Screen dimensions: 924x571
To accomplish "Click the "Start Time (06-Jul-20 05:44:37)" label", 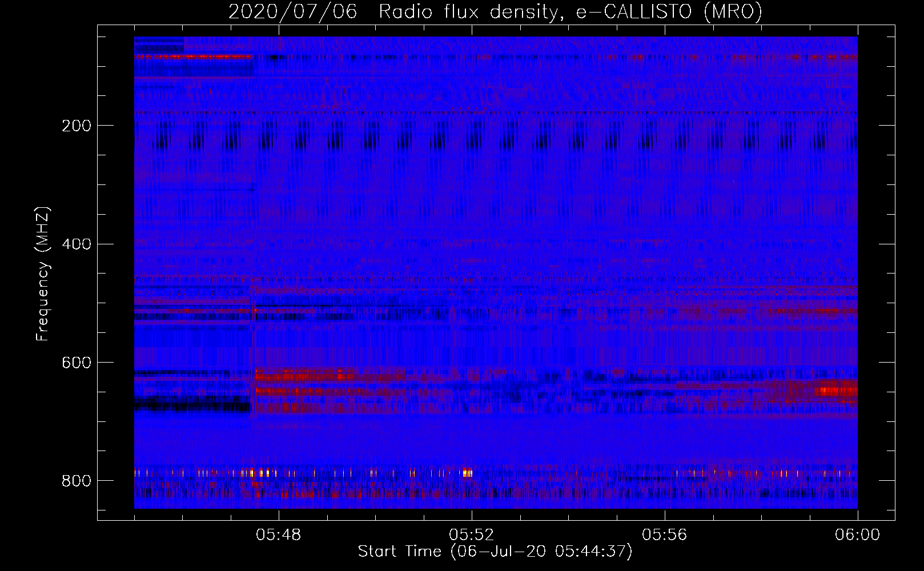I will click(x=495, y=552).
